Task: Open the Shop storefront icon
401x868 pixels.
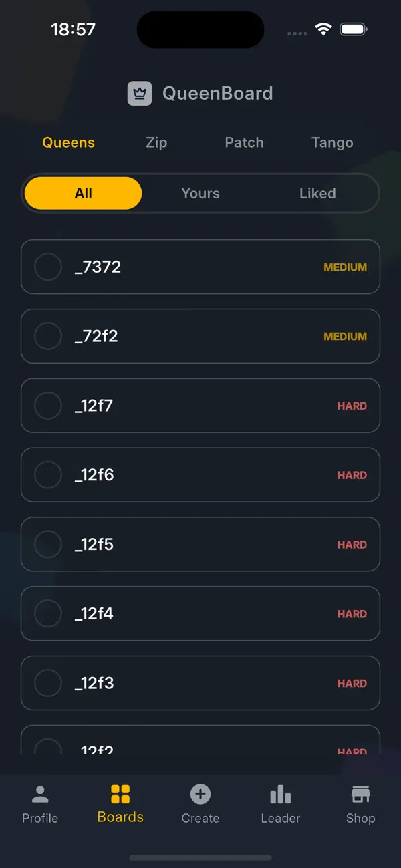Action: click(x=360, y=794)
